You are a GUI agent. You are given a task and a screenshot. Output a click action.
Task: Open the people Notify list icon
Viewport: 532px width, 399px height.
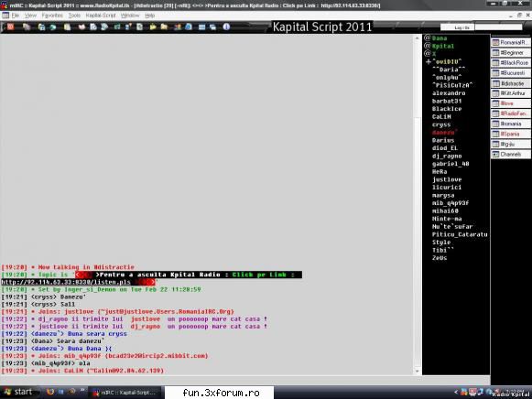(178, 27)
